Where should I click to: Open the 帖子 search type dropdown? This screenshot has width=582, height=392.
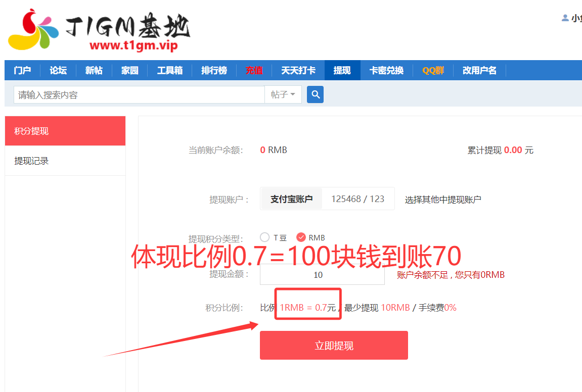[x=283, y=94]
